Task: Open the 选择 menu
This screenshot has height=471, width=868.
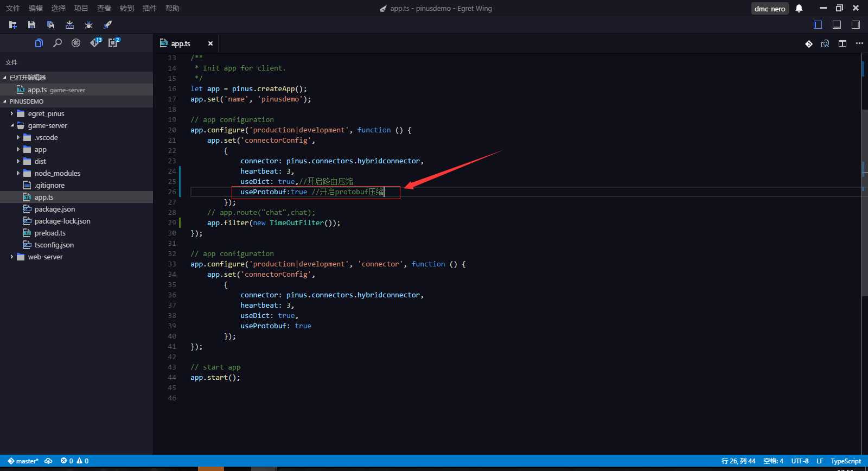Action: tap(59, 8)
